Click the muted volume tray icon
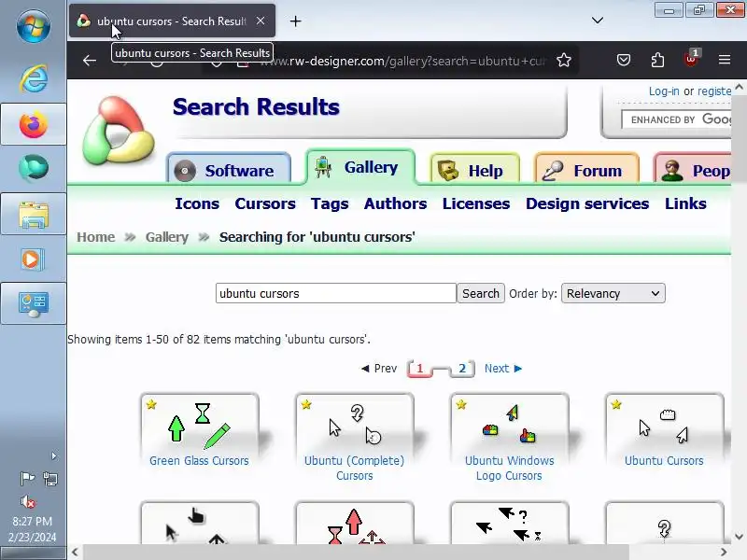This screenshot has height=560, width=747. tap(28, 501)
